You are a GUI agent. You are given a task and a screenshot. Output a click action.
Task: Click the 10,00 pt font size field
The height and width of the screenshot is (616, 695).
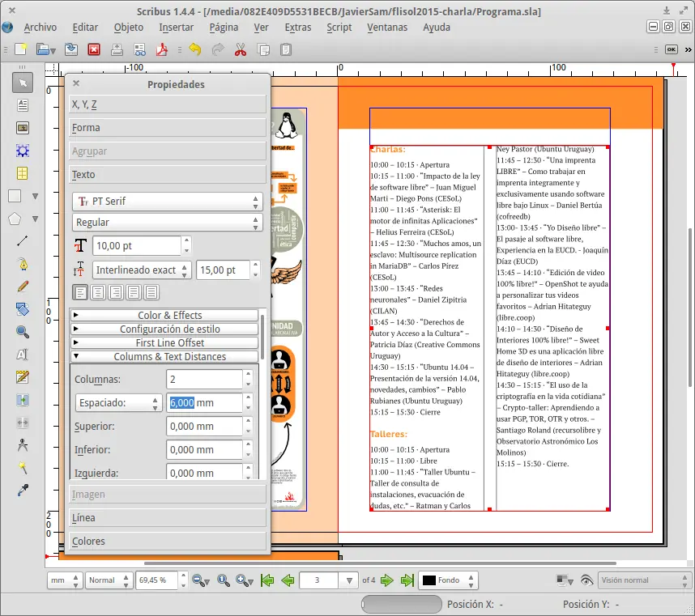(x=137, y=246)
